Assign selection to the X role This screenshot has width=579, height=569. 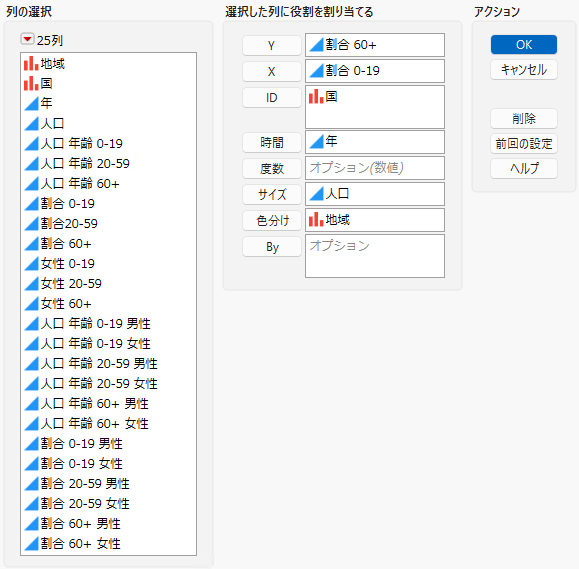[272, 71]
